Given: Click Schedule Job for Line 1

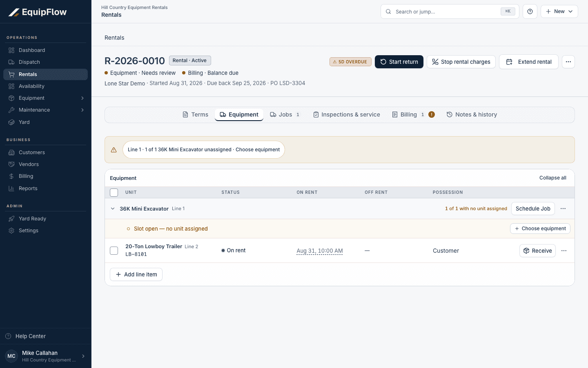Looking at the screenshot, I should point(533,209).
